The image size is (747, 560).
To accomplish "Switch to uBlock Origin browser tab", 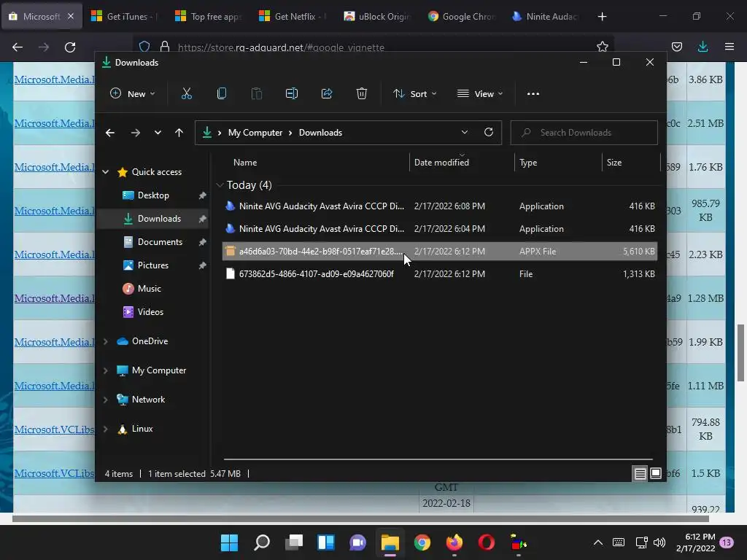I will click(x=376, y=16).
